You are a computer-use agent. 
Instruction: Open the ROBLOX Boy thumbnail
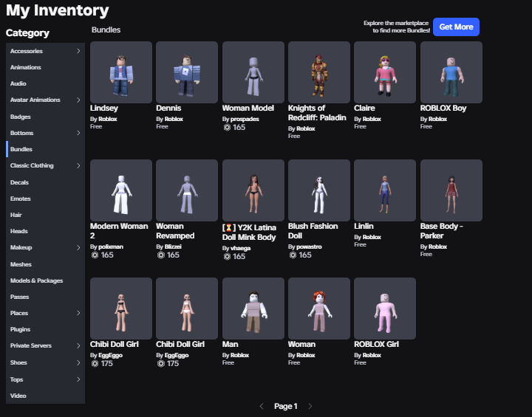[451, 72]
